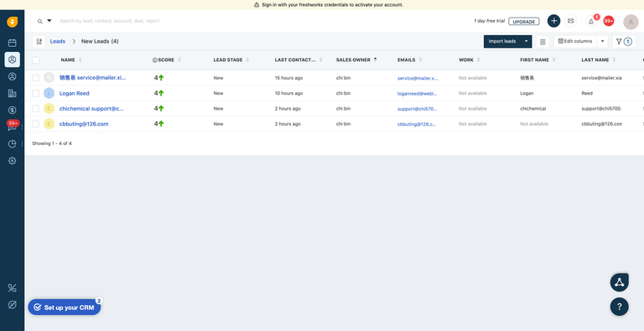Open the chichemical support lead link

click(91, 108)
